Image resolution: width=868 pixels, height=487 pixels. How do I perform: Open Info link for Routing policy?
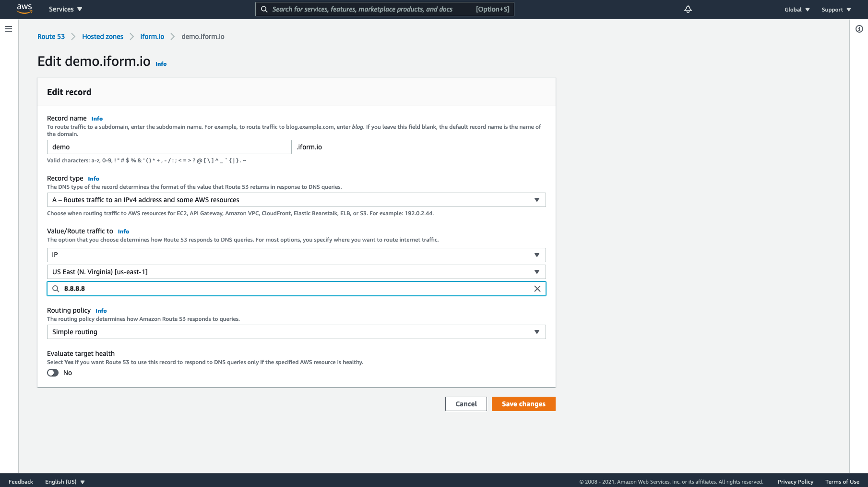[101, 311]
